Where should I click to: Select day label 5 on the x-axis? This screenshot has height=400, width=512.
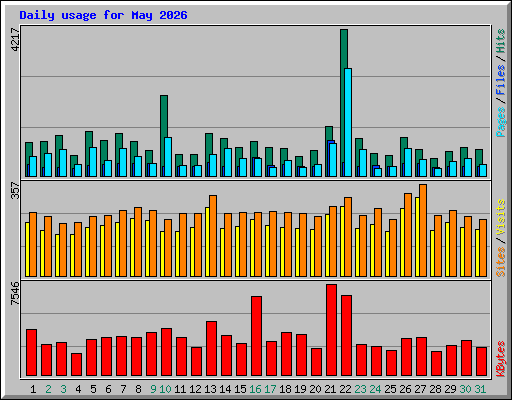pyautogui.click(x=93, y=389)
